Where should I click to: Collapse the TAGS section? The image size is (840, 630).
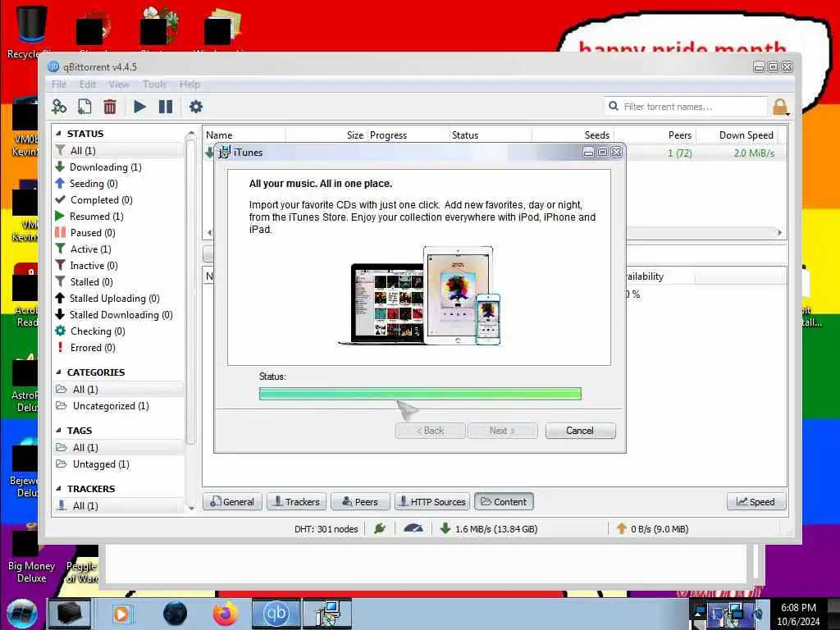[58, 430]
